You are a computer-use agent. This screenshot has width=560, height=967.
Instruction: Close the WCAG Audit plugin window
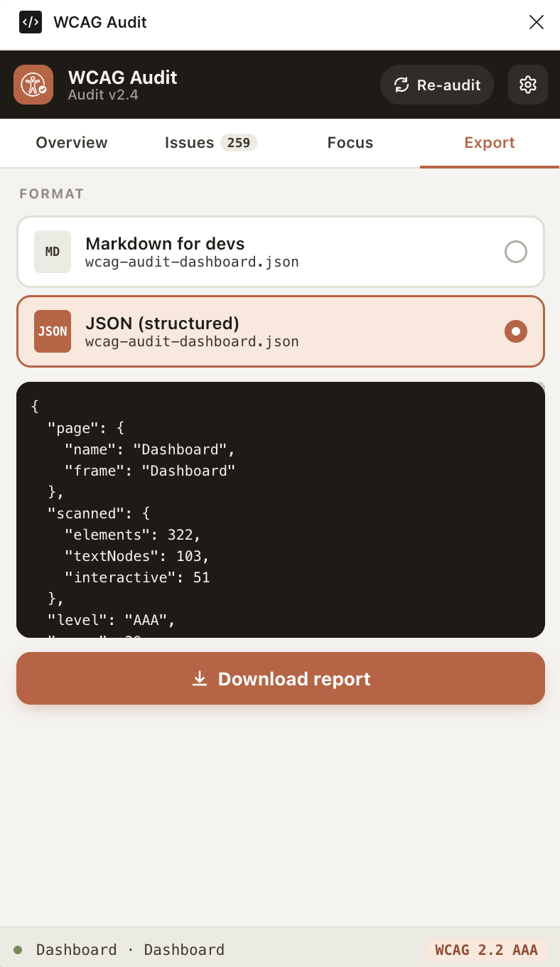[537, 22]
